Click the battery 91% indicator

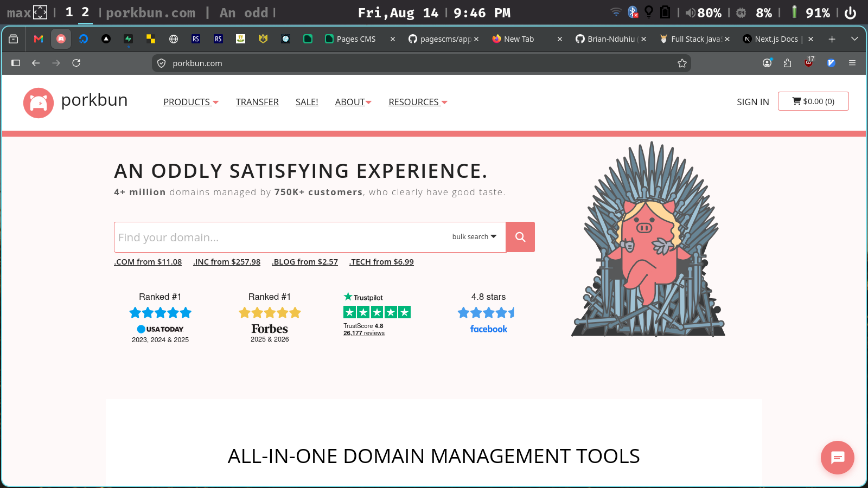click(x=810, y=12)
